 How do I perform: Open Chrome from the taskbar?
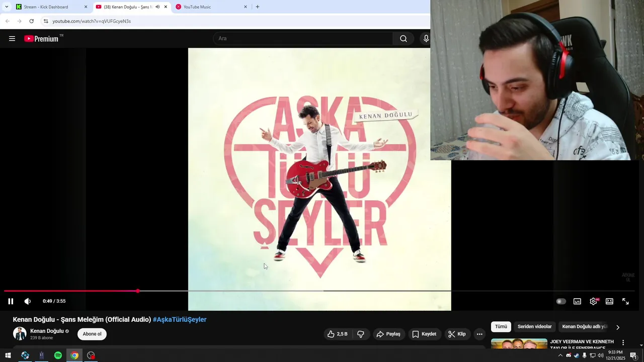[74, 355]
